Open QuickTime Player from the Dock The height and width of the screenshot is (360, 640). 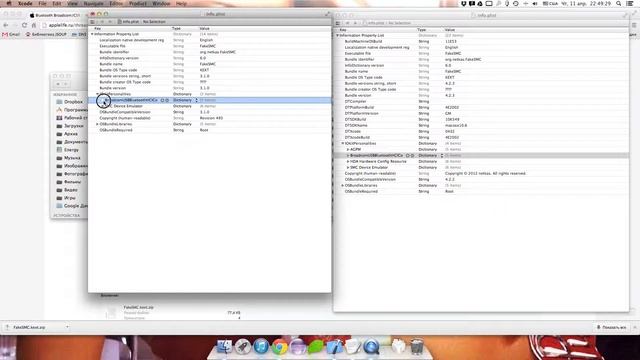click(x=371, y=347)
